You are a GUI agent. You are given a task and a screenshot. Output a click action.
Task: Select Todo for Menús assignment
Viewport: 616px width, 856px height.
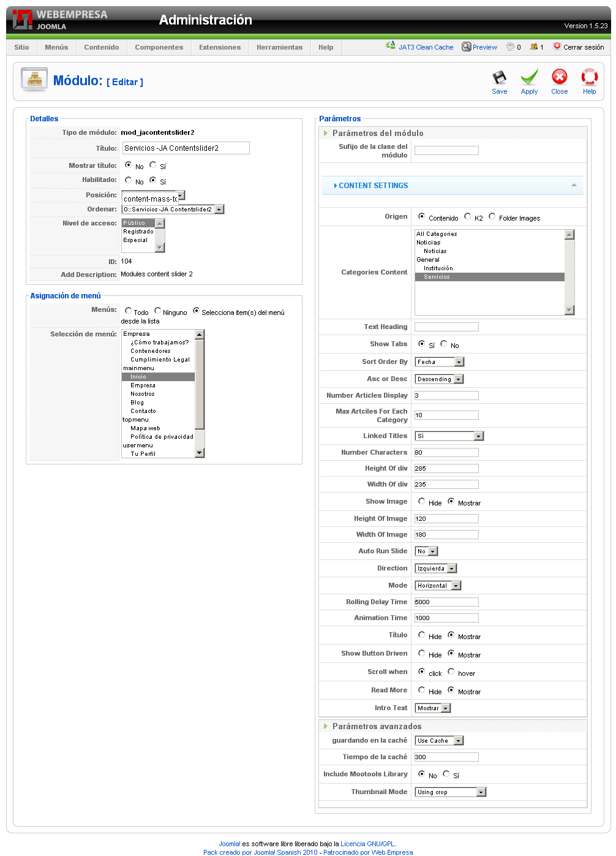click(x=128, y=311)
